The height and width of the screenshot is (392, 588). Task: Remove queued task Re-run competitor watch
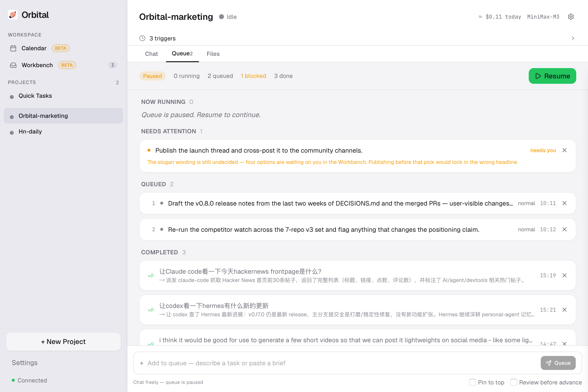(x=564, y=230)
